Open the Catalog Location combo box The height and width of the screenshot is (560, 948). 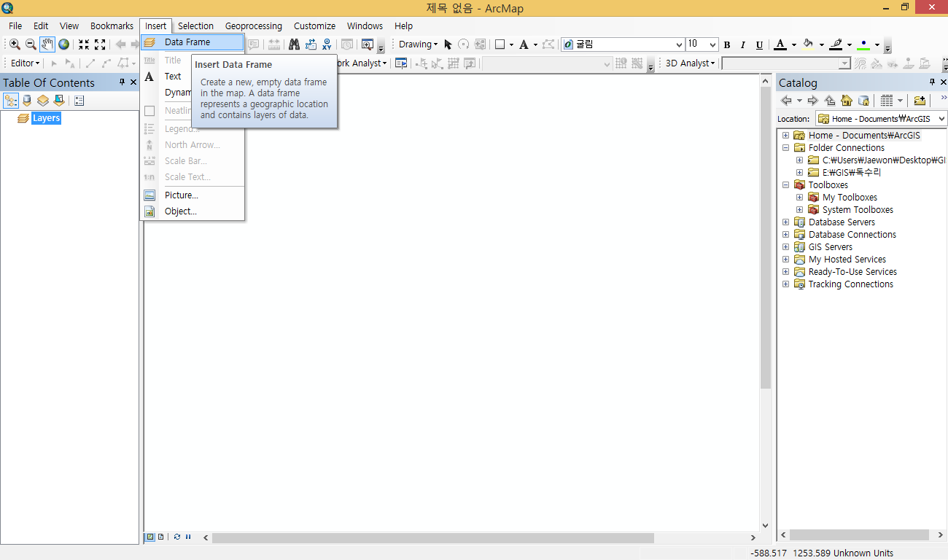click(x=881, y=118)
